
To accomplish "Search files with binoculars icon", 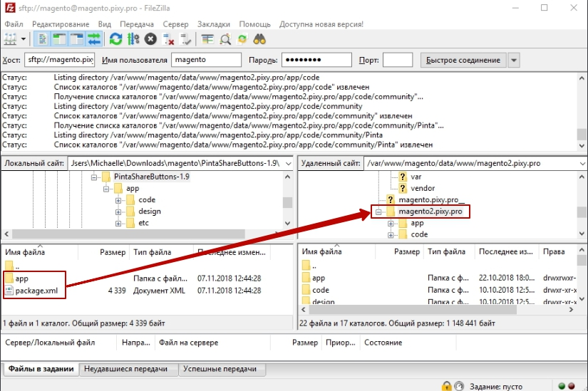I will 259,39.
